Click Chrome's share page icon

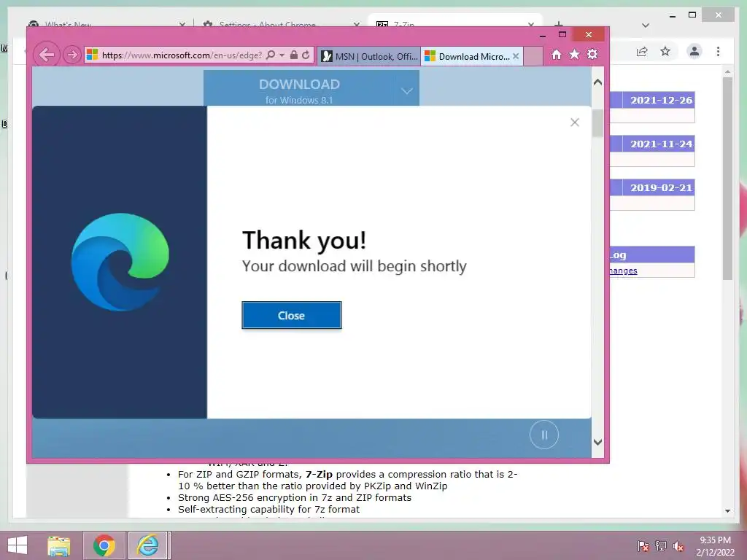tap(642, 52)
